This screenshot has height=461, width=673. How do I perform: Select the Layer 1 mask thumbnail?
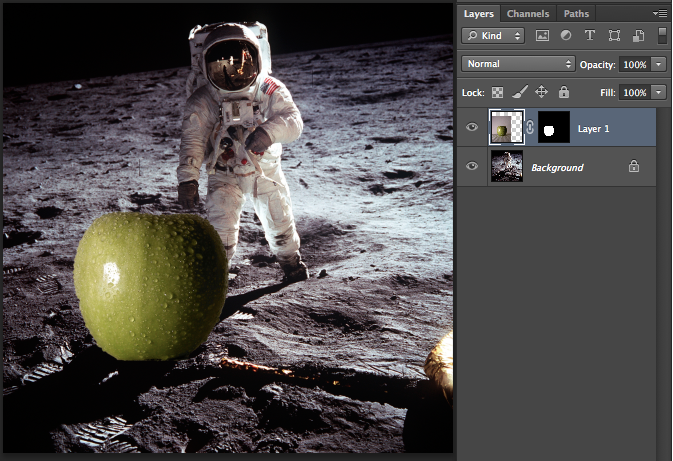tap(553, 127)
